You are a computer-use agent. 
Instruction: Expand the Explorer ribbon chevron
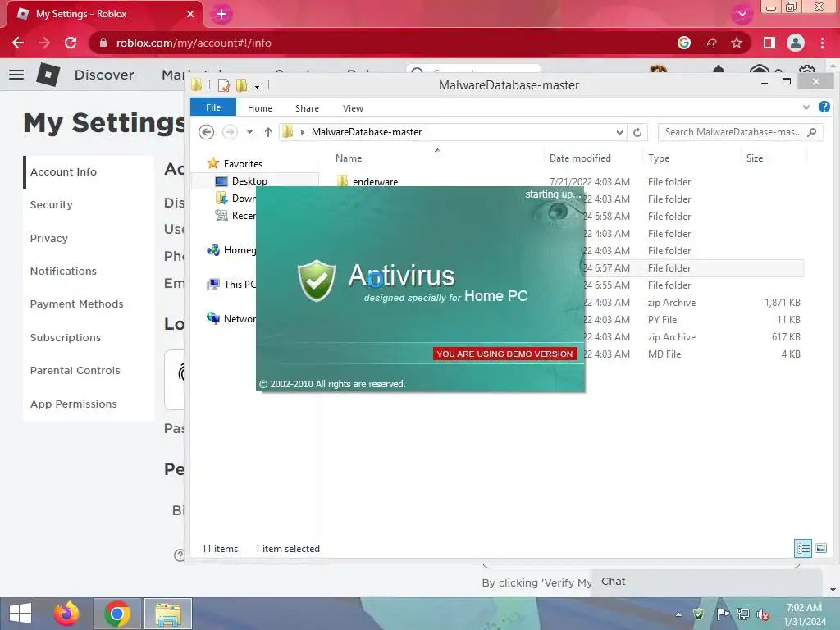click(x=806, y=107)
